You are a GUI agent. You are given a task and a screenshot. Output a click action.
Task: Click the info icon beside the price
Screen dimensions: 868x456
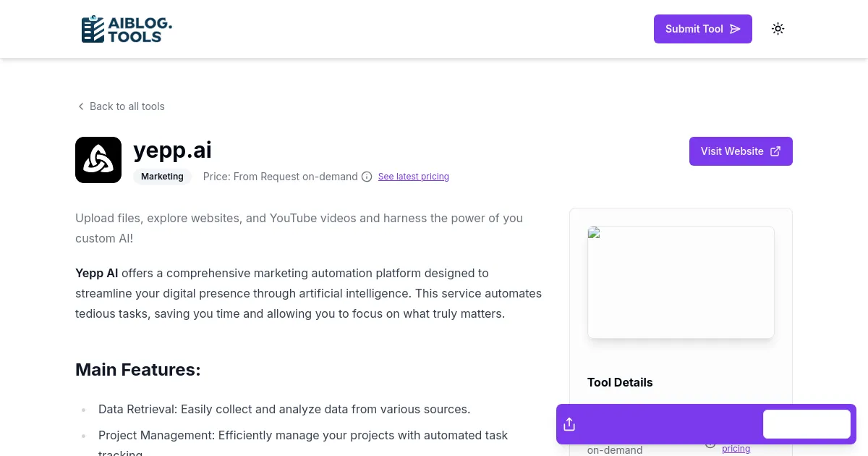pos(367,177)
